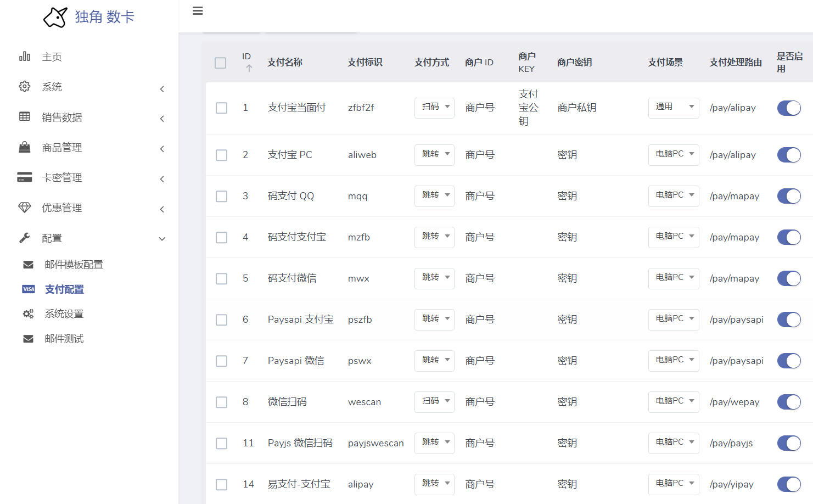
Task: Select the 主页 home icon in sidebar
Action: 25,56
